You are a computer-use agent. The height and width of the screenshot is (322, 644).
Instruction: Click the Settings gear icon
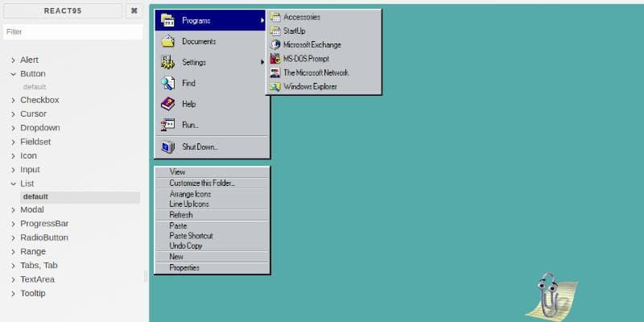(167, 62)
